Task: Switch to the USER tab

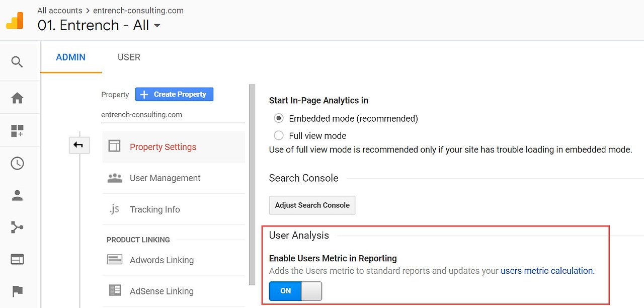Action: click(129, 57)
